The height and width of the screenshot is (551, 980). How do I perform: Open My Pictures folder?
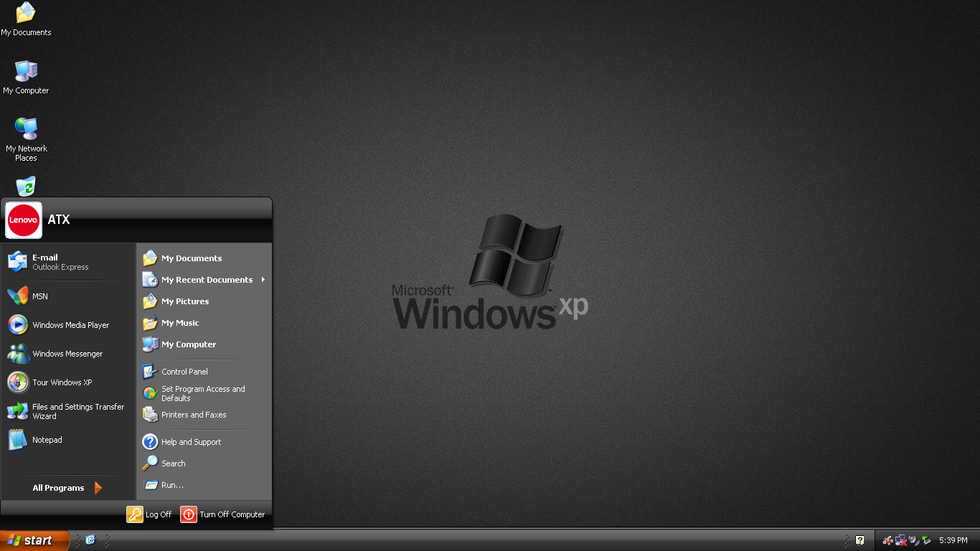coord(204,301)
